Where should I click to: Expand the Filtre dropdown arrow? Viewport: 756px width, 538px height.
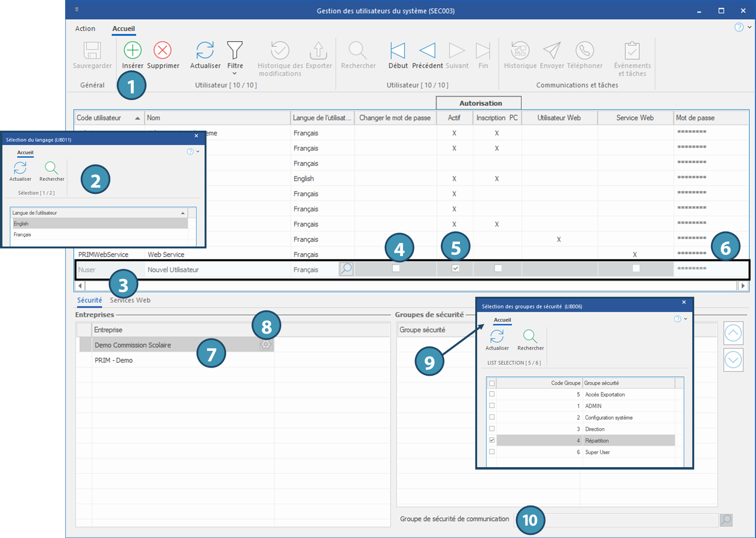click(x=235, y=74)
